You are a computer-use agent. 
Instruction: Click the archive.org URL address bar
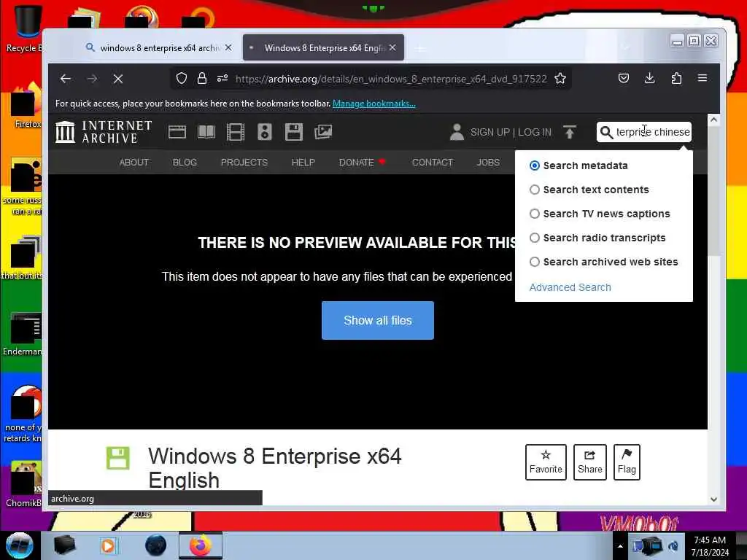pyautogui.click(x=391, y=79)
